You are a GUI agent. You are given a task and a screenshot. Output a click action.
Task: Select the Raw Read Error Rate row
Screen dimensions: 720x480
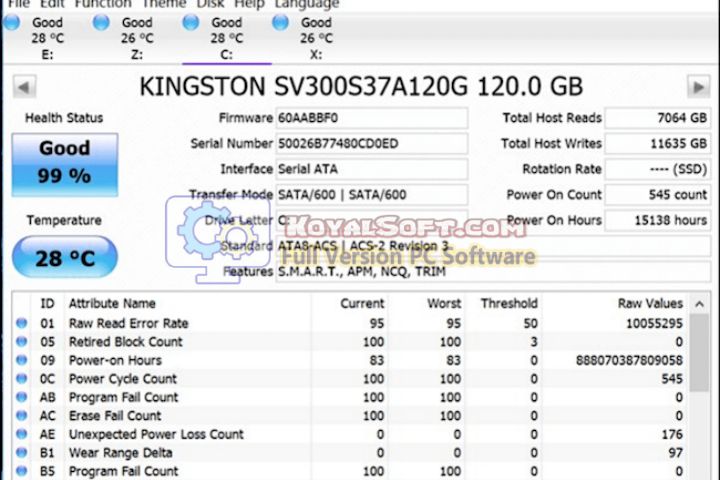click(350, 323)
